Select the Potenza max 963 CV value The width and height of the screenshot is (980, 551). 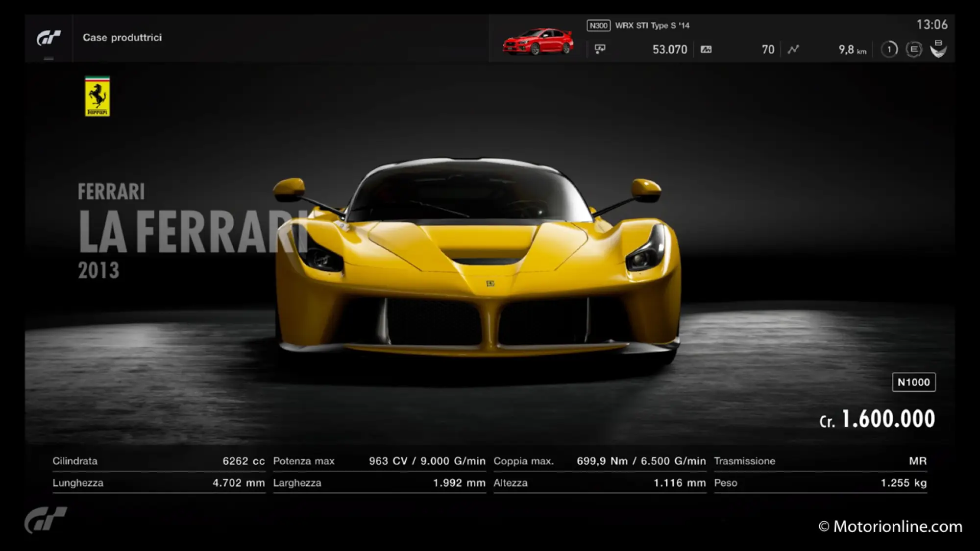point(427,461)
